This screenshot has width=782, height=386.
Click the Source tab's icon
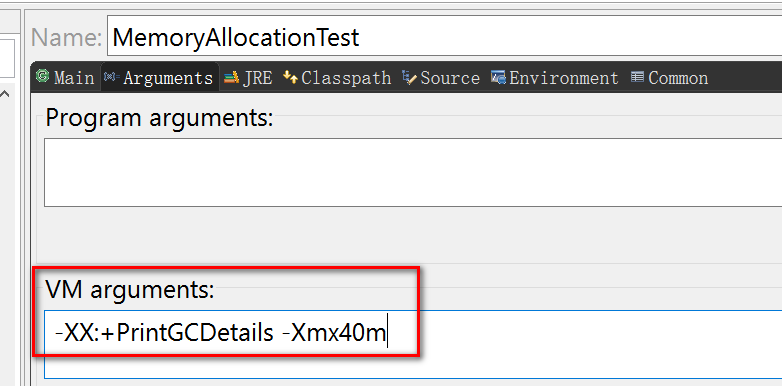pos(409,77)
